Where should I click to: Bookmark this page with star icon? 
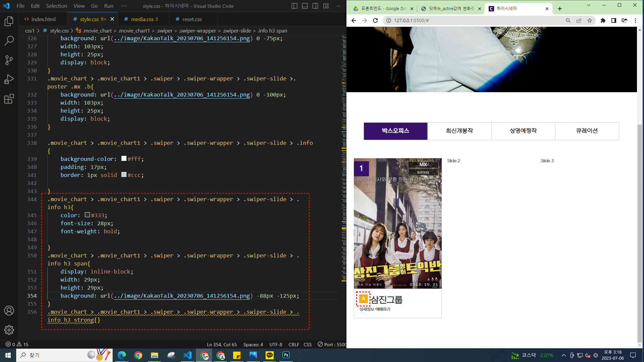click(590, 20)
